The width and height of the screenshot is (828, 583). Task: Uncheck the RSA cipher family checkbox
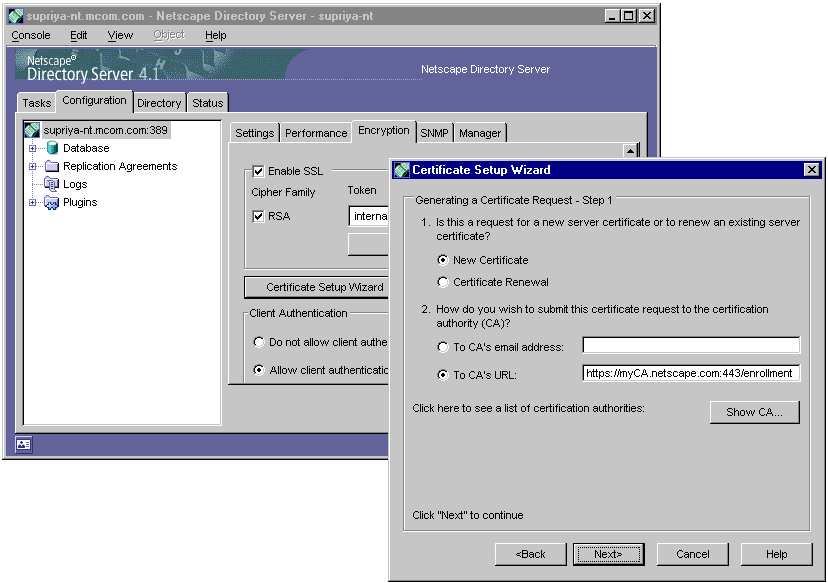click(x=258, y=216)
